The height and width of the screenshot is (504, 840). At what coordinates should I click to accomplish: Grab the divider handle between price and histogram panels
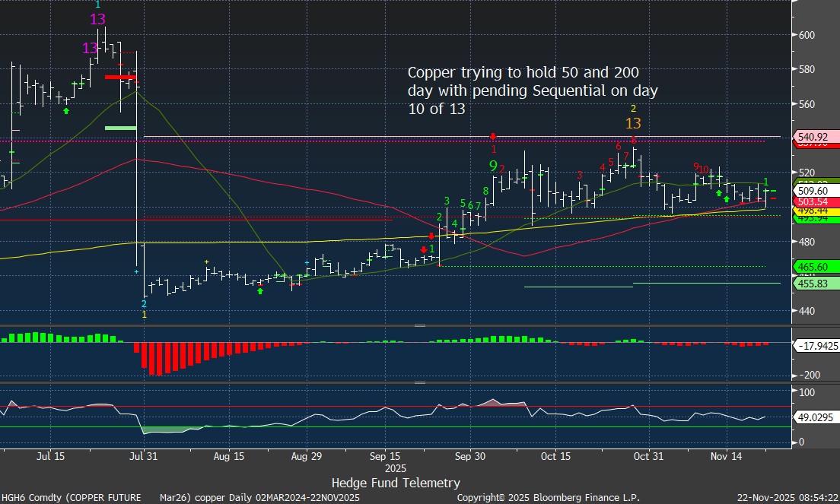[x=419, y=325]
